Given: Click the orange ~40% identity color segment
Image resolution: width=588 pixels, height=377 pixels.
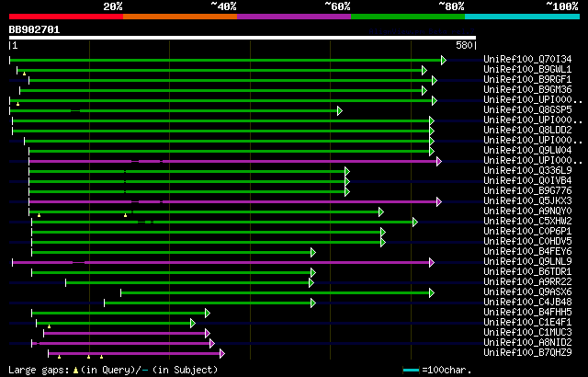Looking at the screenshot, I should click(180, 17).
